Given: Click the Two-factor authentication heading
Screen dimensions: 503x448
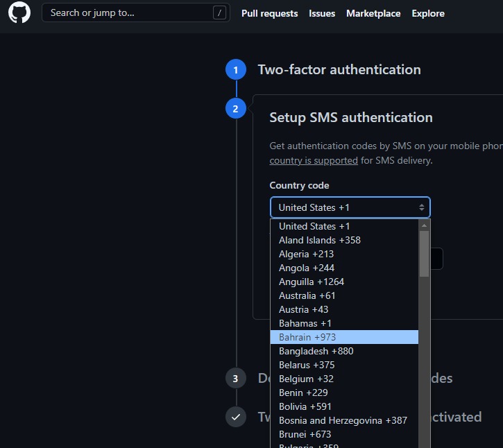Looking at the screenshot, I should [x=339, y=69].
